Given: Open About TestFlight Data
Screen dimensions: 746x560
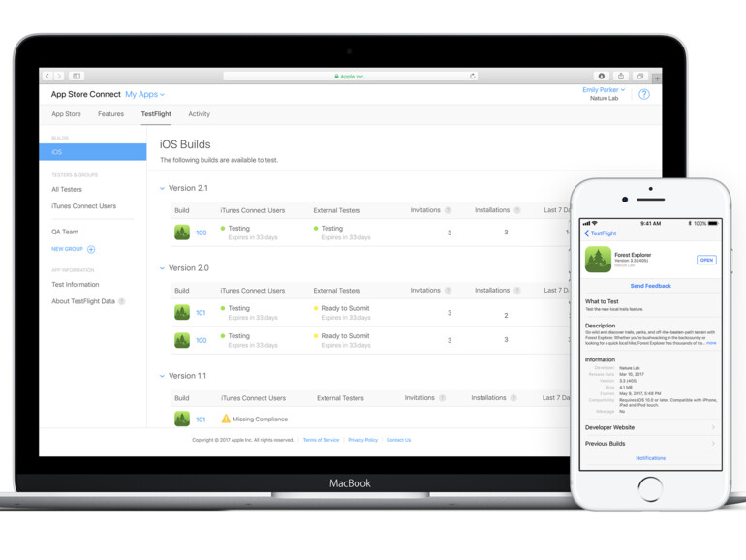Looking at the screenshot, I should pos(83,301).
